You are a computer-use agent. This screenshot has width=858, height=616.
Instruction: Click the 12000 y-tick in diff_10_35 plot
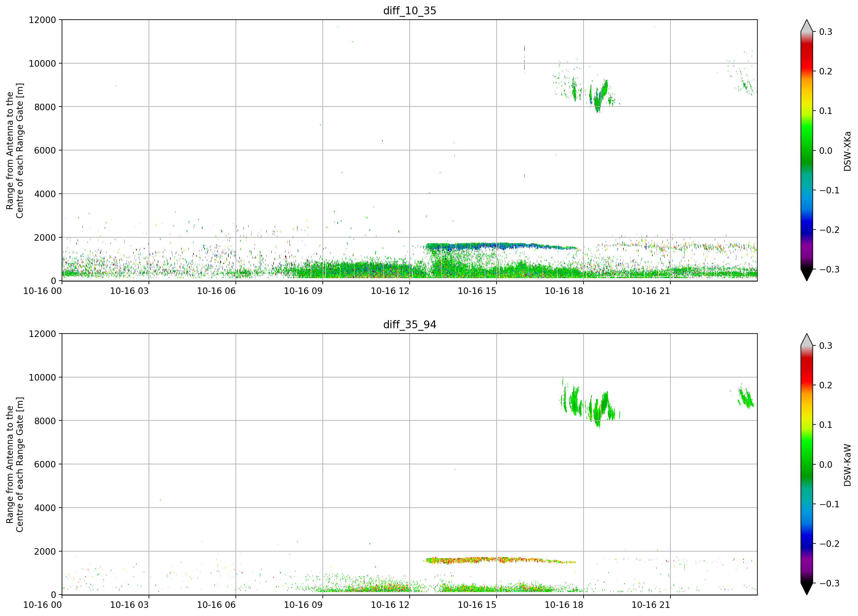pyautogui.click(x=42, y=20)
